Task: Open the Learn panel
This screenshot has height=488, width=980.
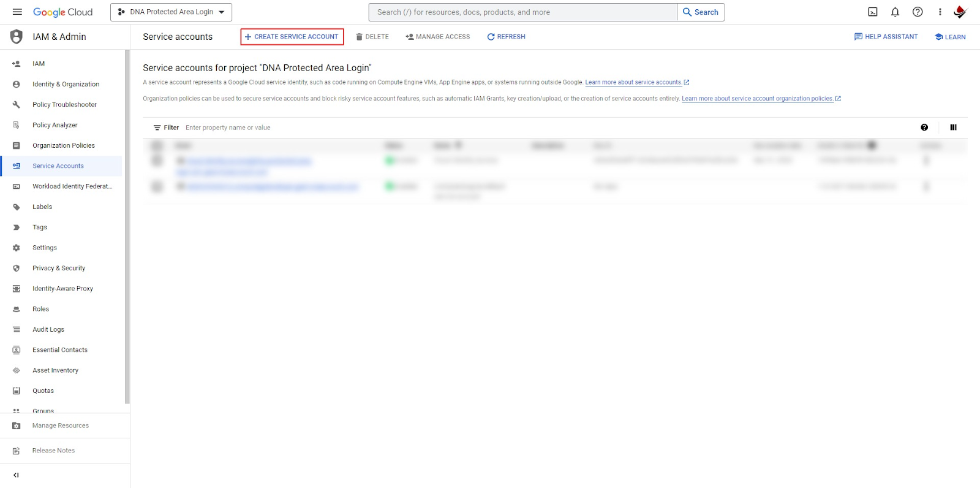Action: [950, 37]
